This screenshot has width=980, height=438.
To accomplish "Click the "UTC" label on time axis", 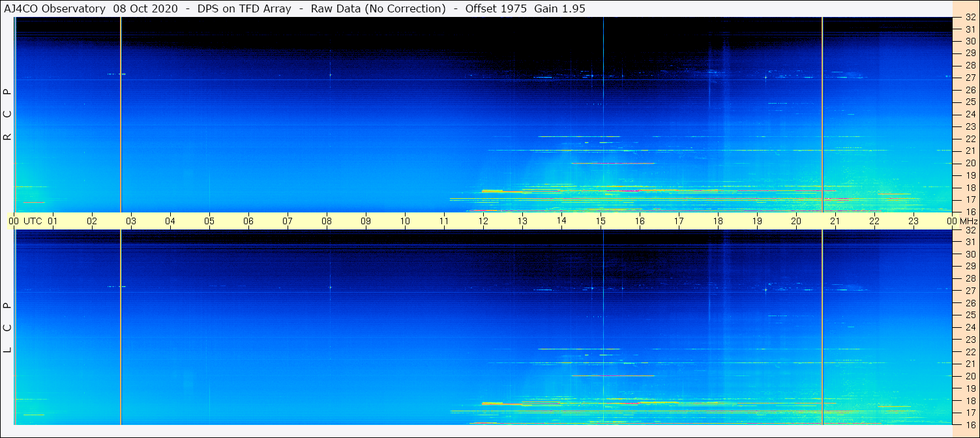I will point(33,221).
